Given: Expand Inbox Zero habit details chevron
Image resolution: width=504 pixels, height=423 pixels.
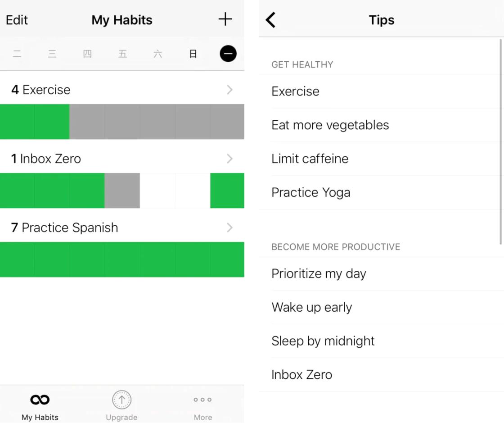Looking at the screenshot, I should (229, 159).
